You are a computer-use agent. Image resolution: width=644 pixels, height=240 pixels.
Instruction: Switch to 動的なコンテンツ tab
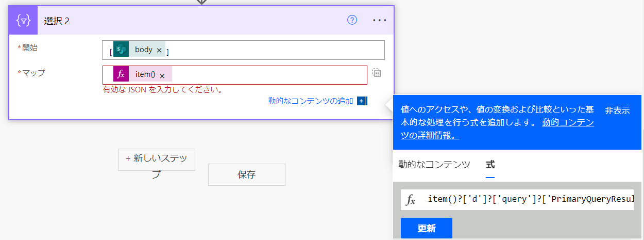[x=434, y=165]
